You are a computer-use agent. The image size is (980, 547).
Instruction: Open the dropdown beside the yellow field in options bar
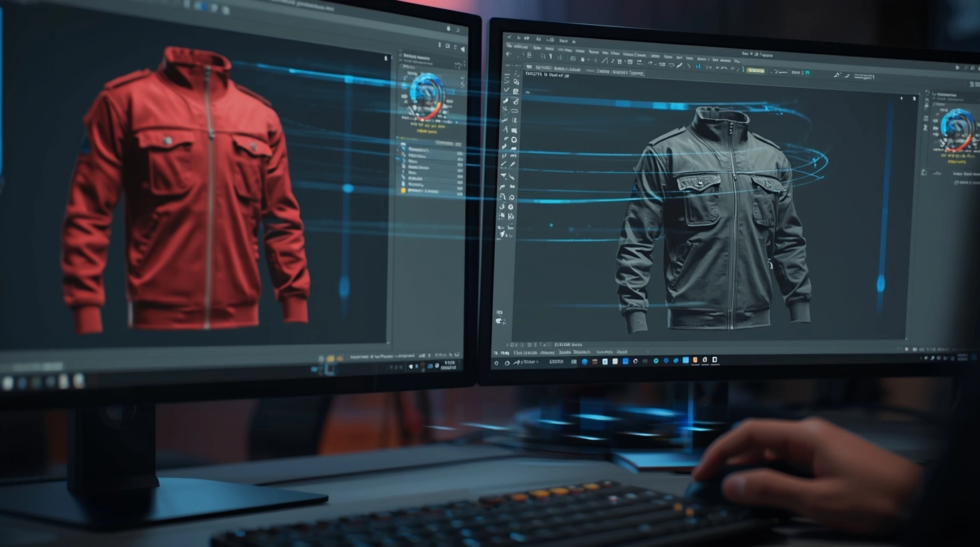[x=771, y=71]
